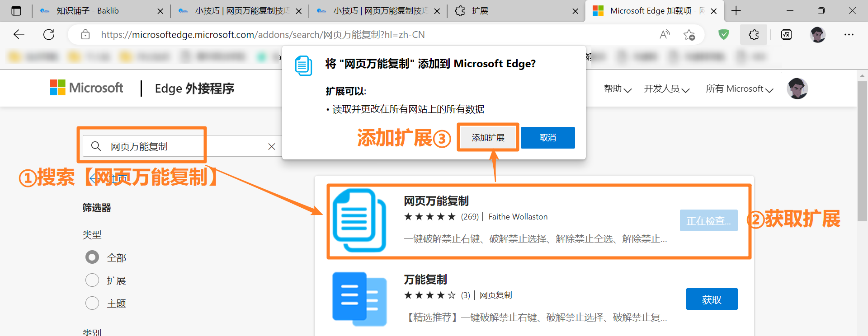This screenshot has height=336, width=868.
Task: Open the 万能复制 result title
Action: click(425, 280)
